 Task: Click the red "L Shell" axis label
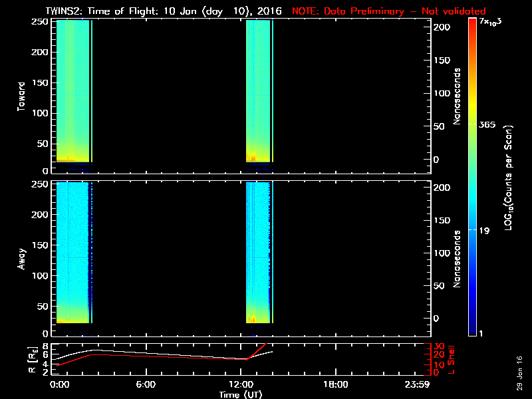pos(453,359)
